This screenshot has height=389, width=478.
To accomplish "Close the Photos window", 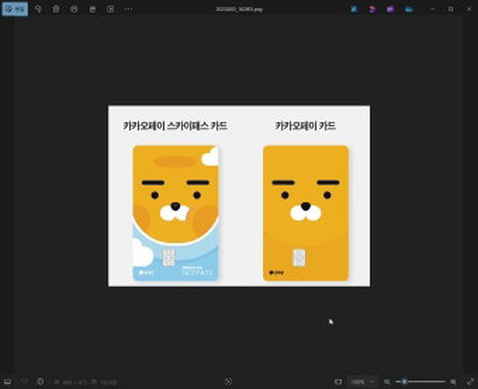I will coord(469,9).
